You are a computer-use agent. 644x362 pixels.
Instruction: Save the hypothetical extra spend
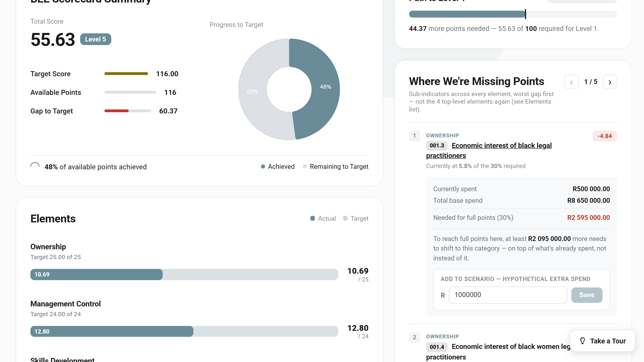(587, 295)
